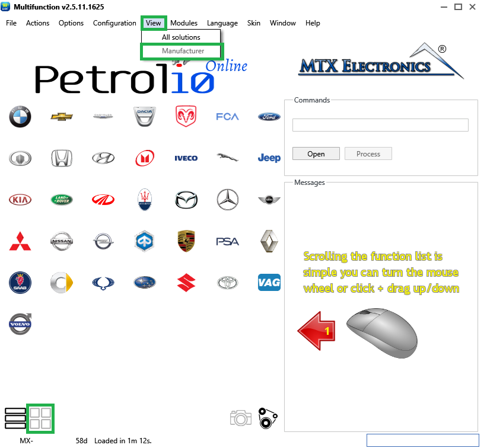Click the timing belt pulley icon

point(267,418)
